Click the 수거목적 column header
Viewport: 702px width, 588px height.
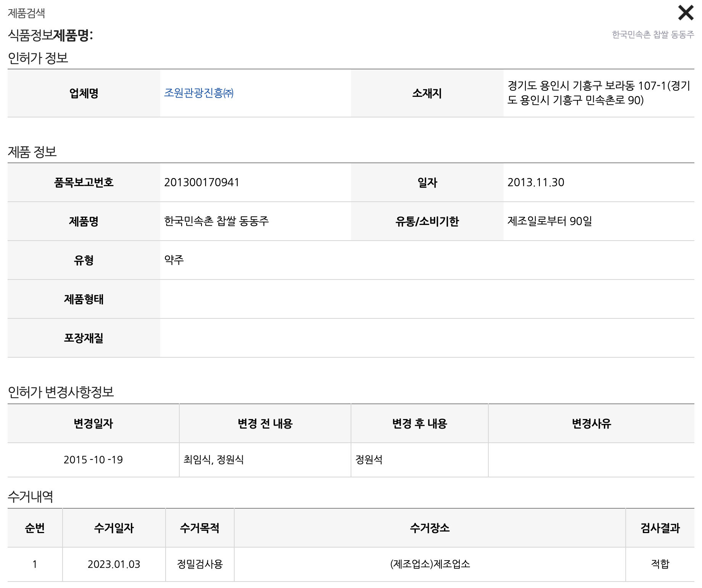tap(200, 528)
